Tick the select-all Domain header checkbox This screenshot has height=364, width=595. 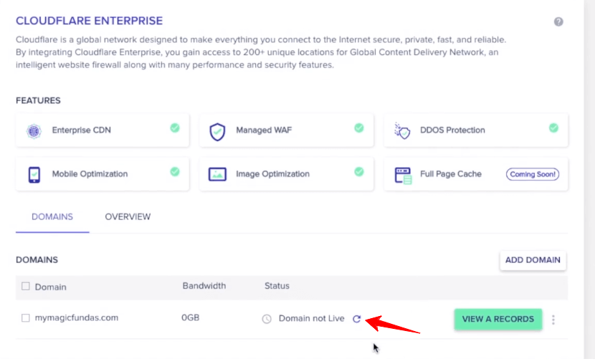(x=25, y=287)
